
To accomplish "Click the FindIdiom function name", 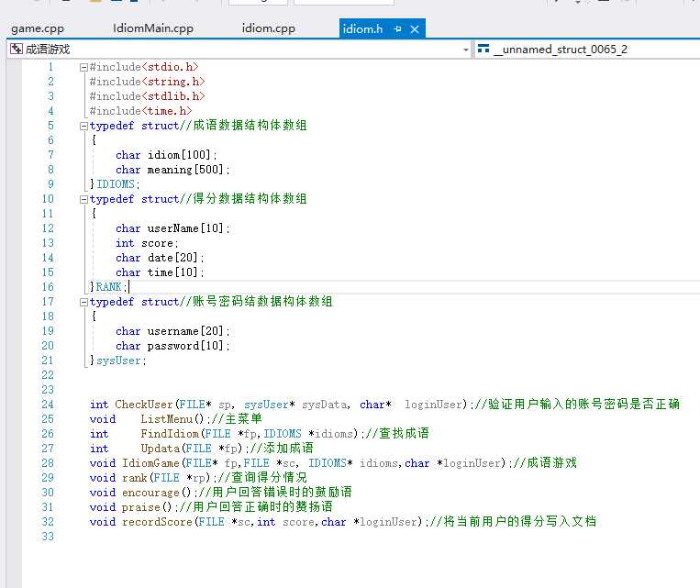I will point(170,434).
